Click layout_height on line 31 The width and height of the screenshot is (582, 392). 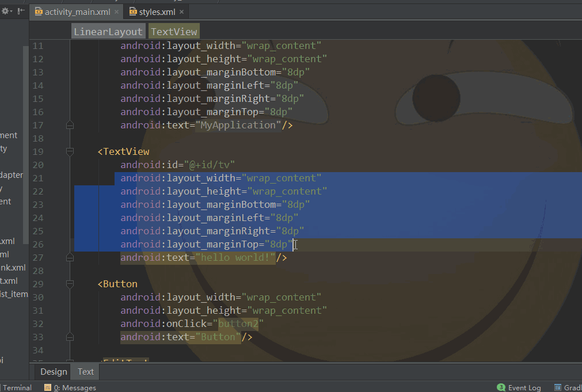(204, 311)
